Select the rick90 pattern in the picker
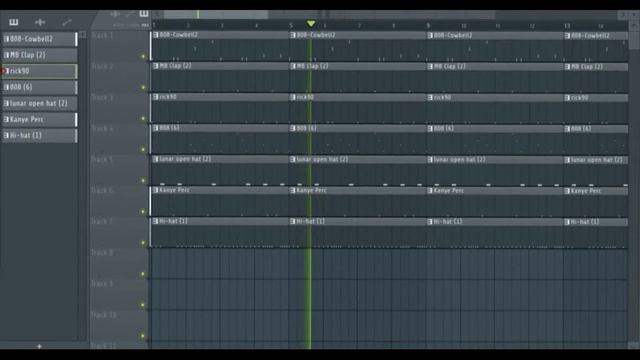Viewport: 640px width, 360px height. point(40,71)
